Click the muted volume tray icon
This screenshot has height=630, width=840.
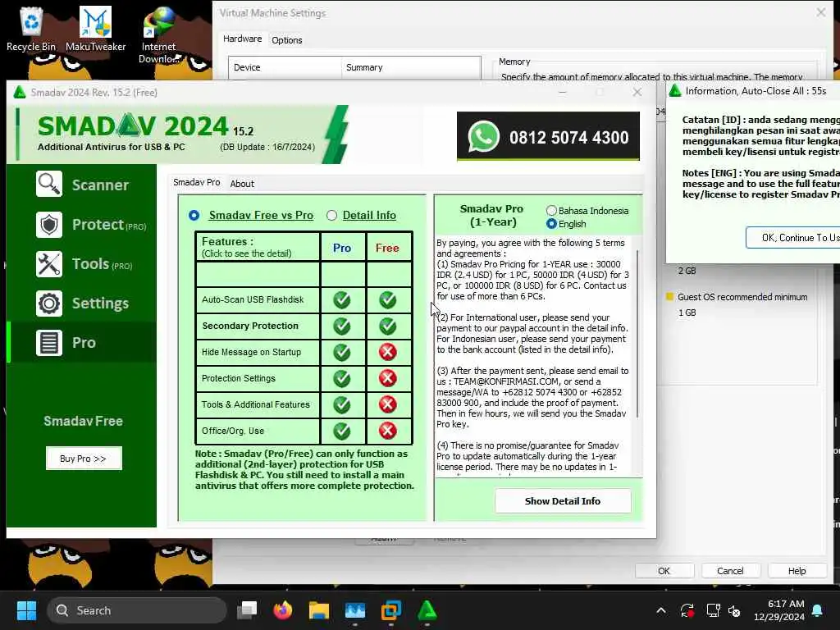[734, 610]
